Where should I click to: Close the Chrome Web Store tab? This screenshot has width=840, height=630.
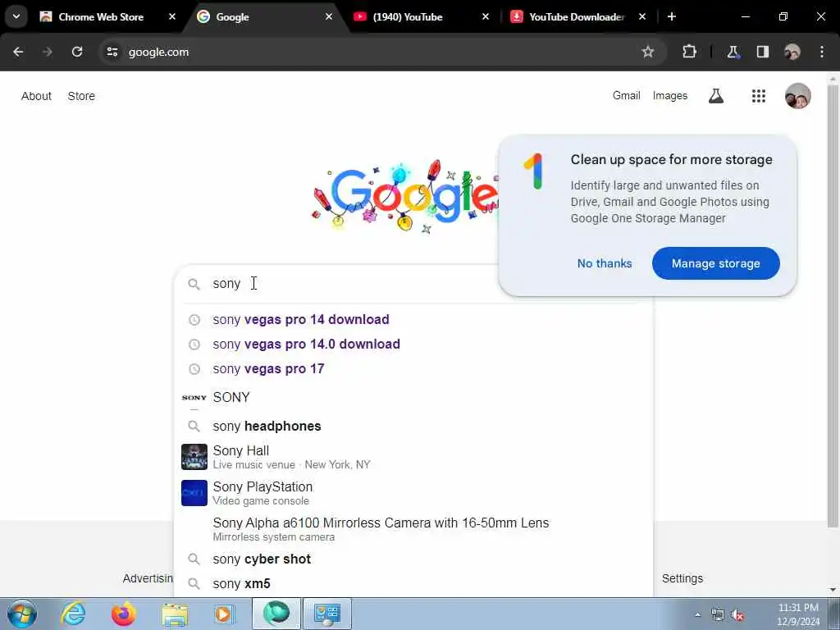click(x=172, y=16)
